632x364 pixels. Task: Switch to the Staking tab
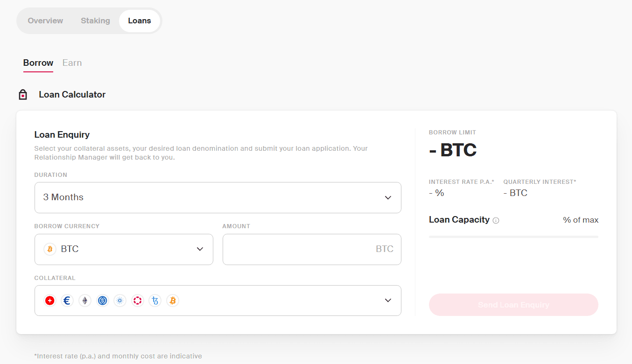95,21
